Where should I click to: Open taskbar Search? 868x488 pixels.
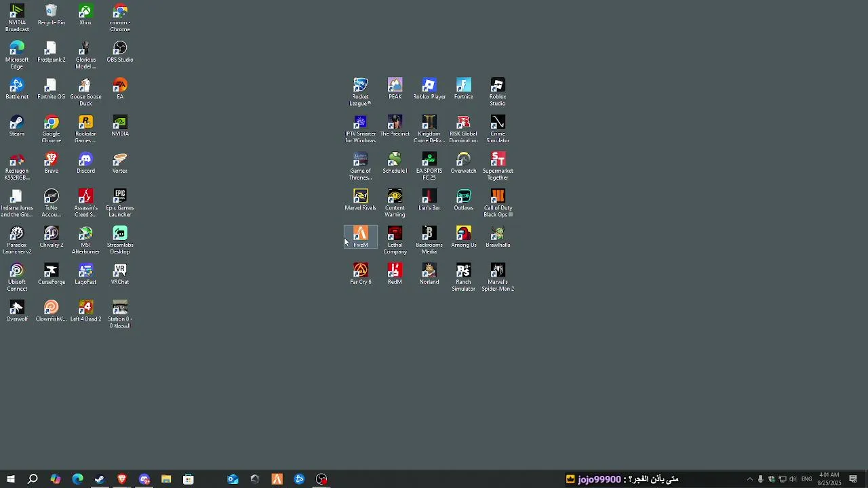coord(33,479)
